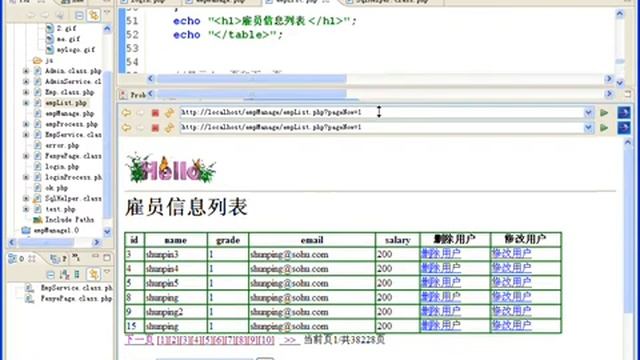The width and height of the screenshot is (640, 360).
Task: Expand the Emp.class.php tree node
Action: click(26, 92)
